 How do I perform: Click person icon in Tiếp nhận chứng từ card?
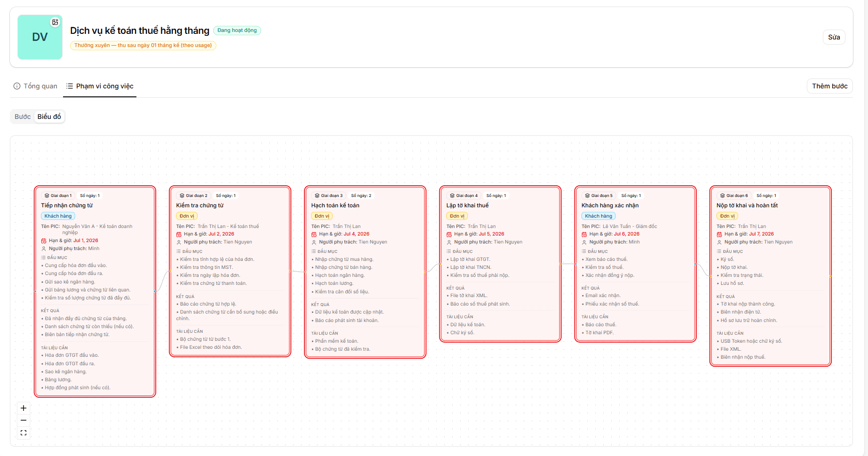coord(44,249)
